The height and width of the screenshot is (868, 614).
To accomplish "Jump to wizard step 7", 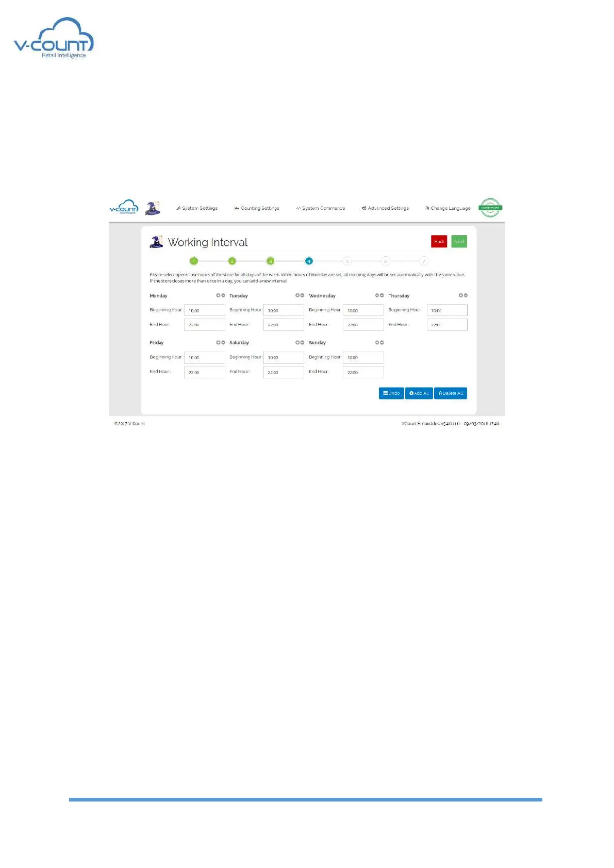I will pyautogui.click(x=424, y=261).
